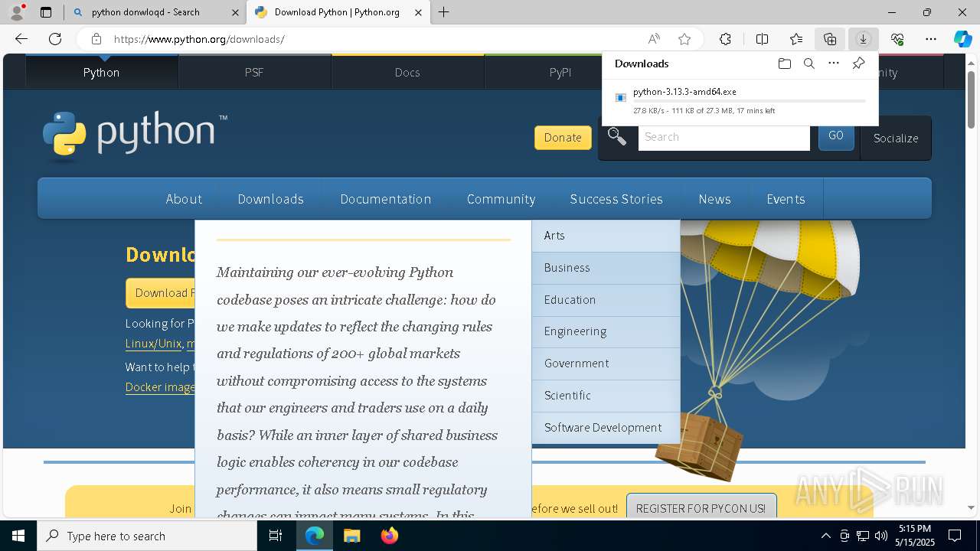The height and width of the screenshot is (551, 980).
Task: Select Download Python tab
Action: point(337,12)
